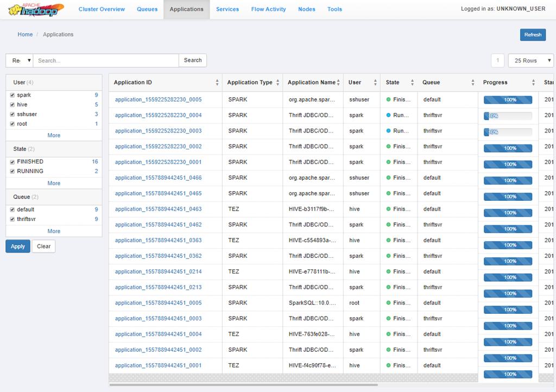Image resolution: width=556 pixels, height=392 pixels.
Task: Sort by Application ID column arrows
Action: coord(217,83)
